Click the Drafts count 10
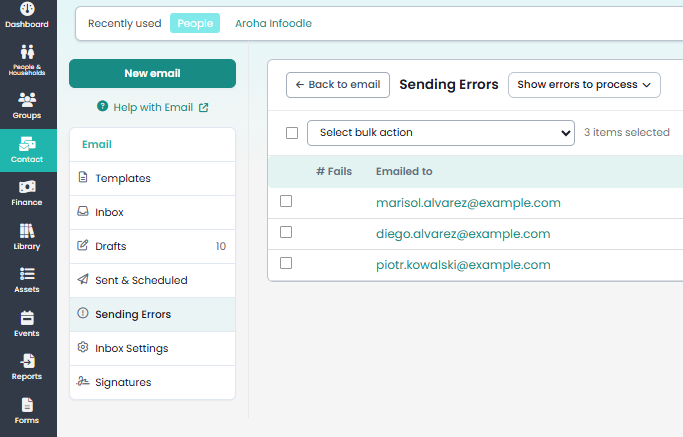Image resolution: width=683 pixels, height=437 pixels. [x=221, y=246]
